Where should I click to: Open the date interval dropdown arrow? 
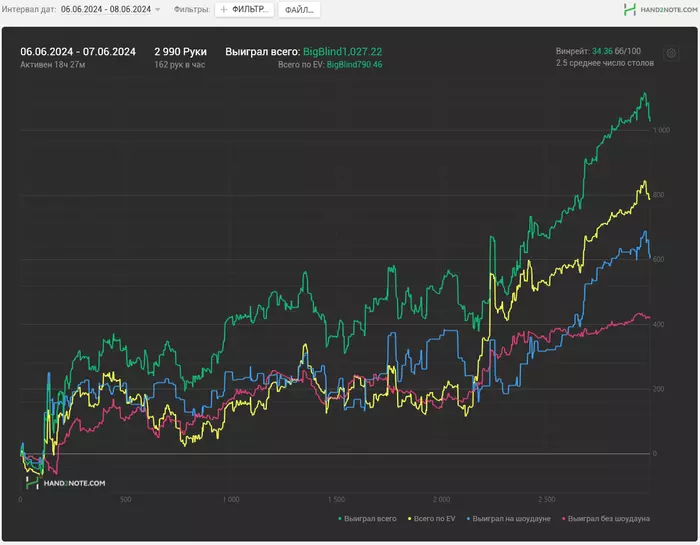(x=158, y=9)
